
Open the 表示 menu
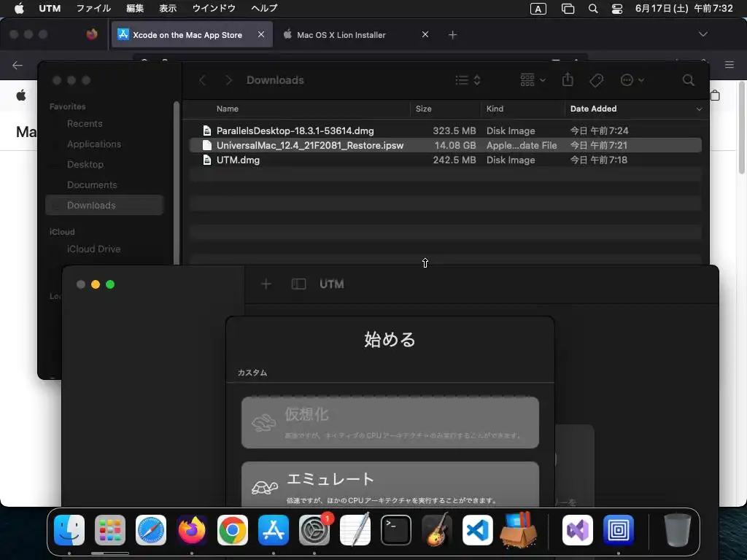pos(168,8)
